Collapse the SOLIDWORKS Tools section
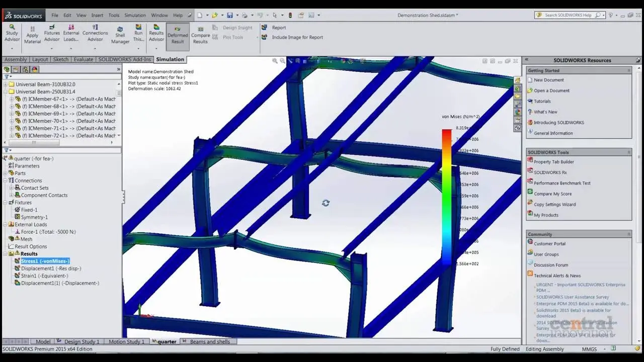The image size is (644, 362). (629, 152)
